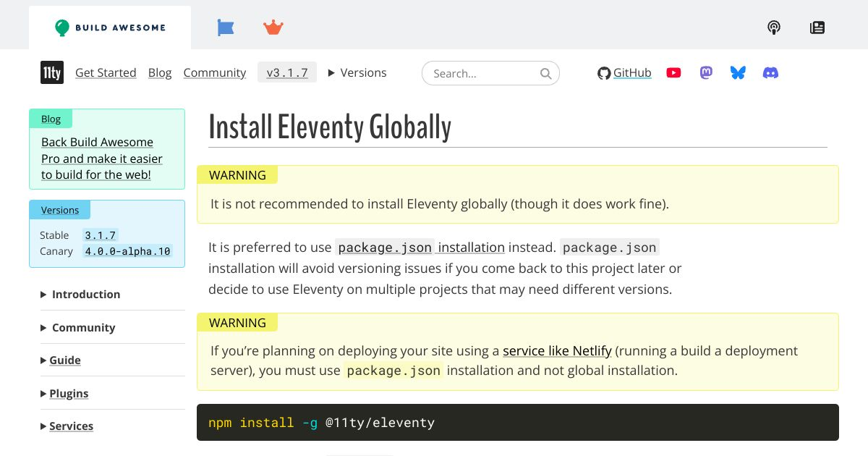Viewport: 868px width, 456px height.
Task: Open the podcast icon in top bar
Action: pyautogui.click(x=774, y=28)
